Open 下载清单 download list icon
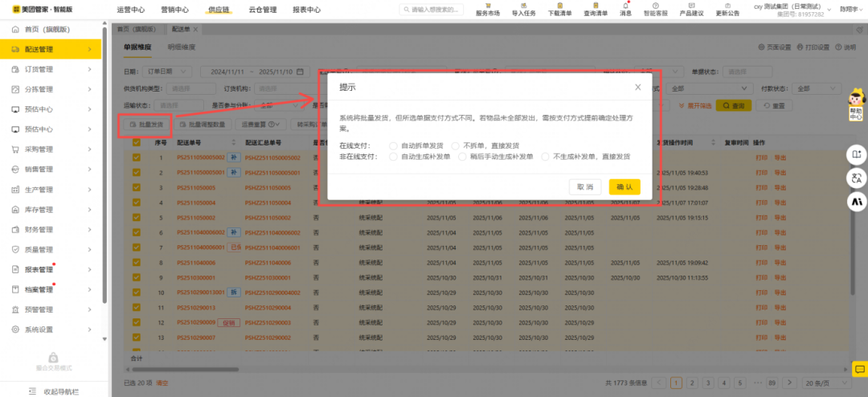The image size is (868, 397). tap(559, 6)
